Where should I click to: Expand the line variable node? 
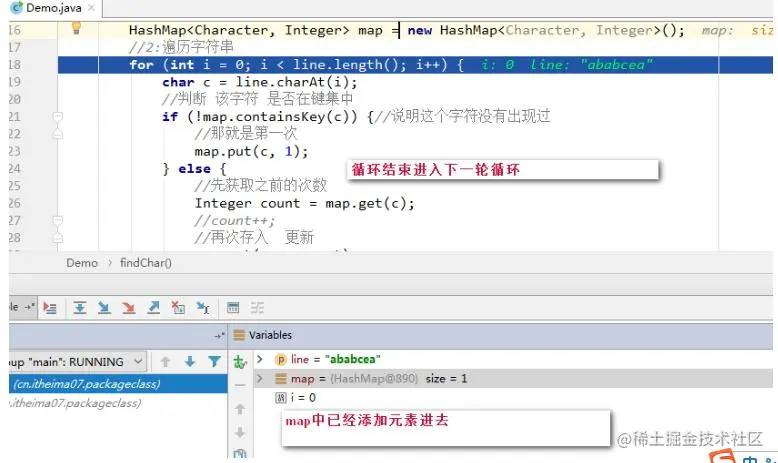coord(259,359)
